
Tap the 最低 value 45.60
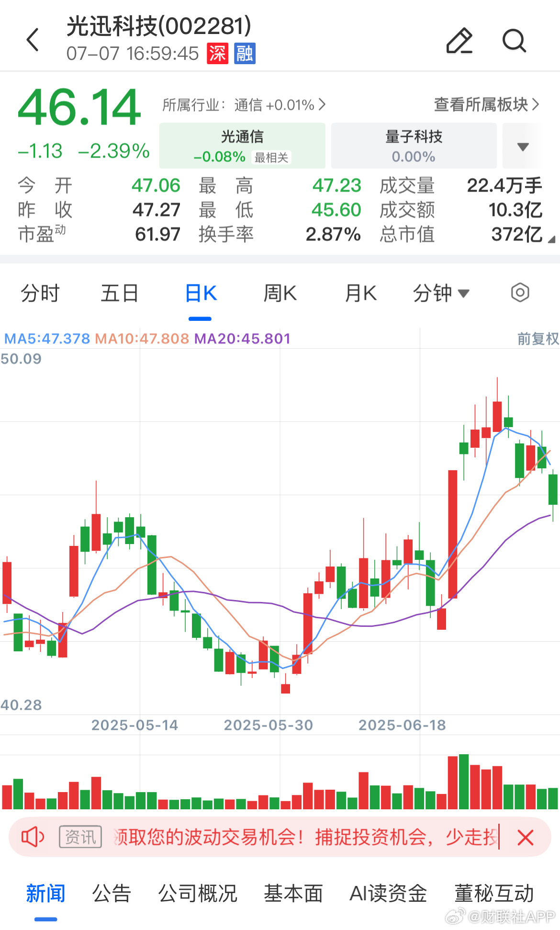(336, 210)
